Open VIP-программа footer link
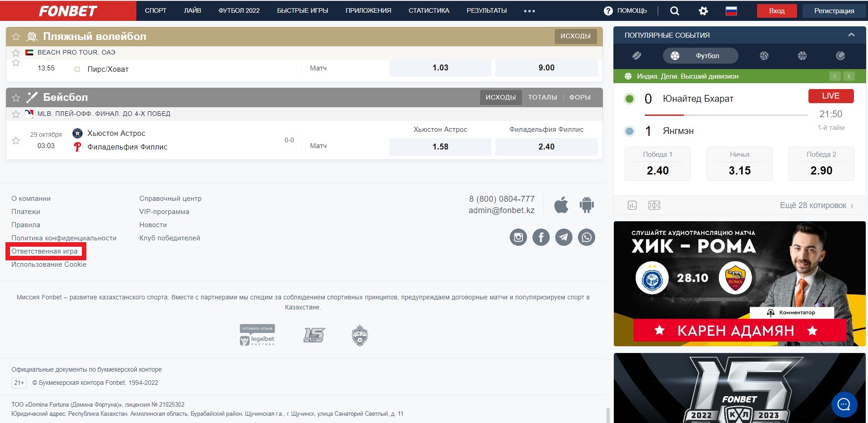Image resolution: width=868 pixels, height=423 pixels. click(164, 212)
